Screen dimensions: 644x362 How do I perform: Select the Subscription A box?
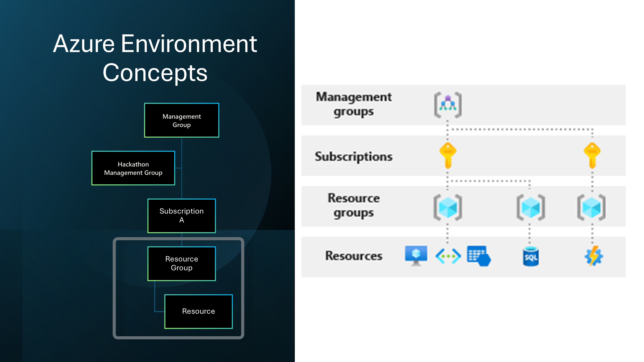coord(181,216)
